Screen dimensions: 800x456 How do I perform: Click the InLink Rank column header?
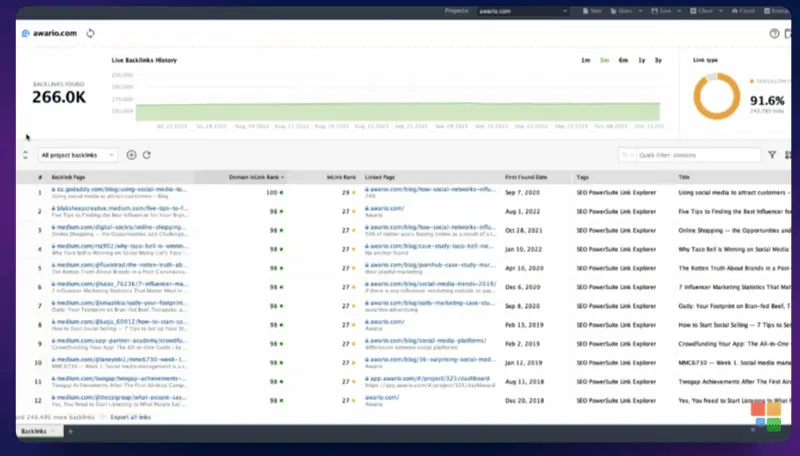point(341,178)
